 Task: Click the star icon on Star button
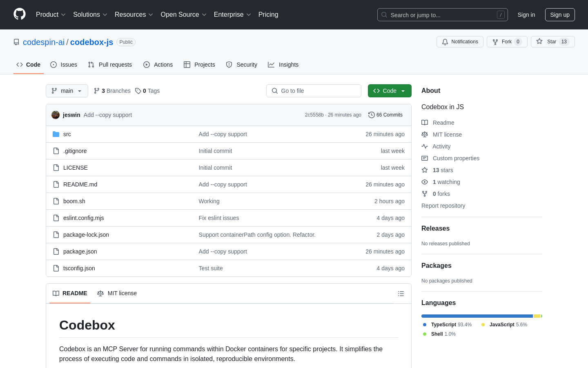pos(539,41)
